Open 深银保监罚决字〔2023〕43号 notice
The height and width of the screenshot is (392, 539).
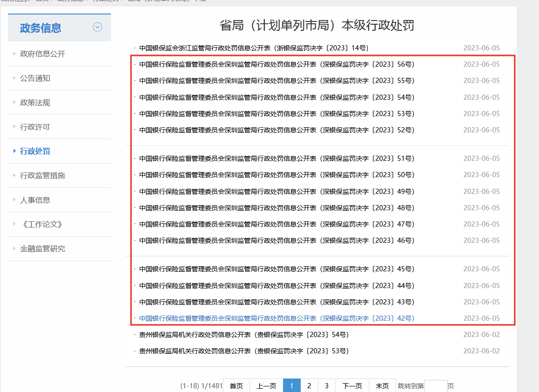tap(276, 302)
